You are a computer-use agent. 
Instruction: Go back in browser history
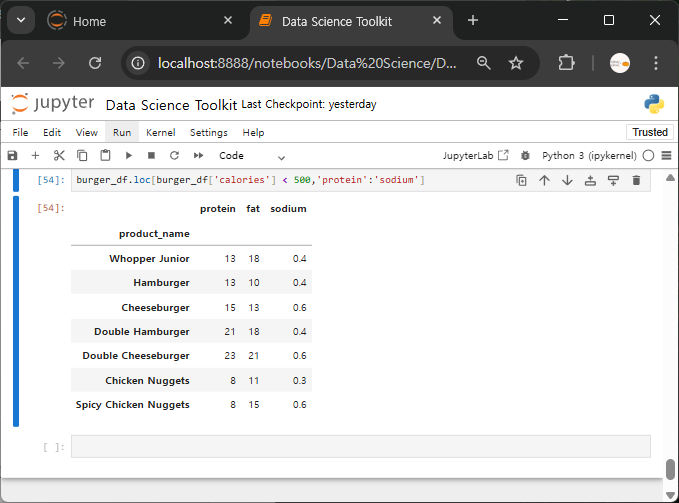(x=23, y=63)
